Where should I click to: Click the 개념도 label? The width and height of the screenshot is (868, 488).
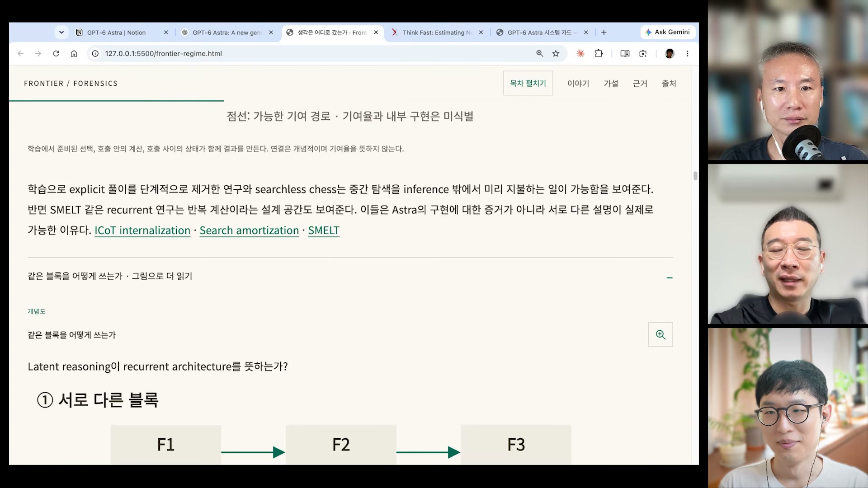click(37, 311)
